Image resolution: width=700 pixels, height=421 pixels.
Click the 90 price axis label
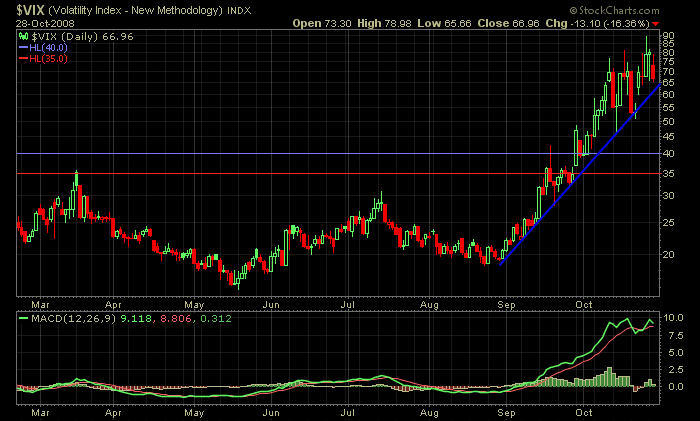pos(668,35)
